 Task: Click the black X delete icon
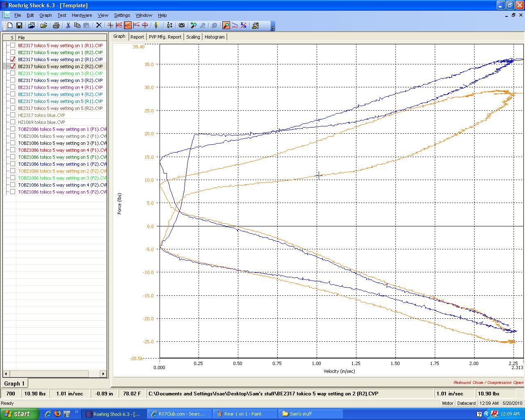pyautogui.click(x=99, y=25)
